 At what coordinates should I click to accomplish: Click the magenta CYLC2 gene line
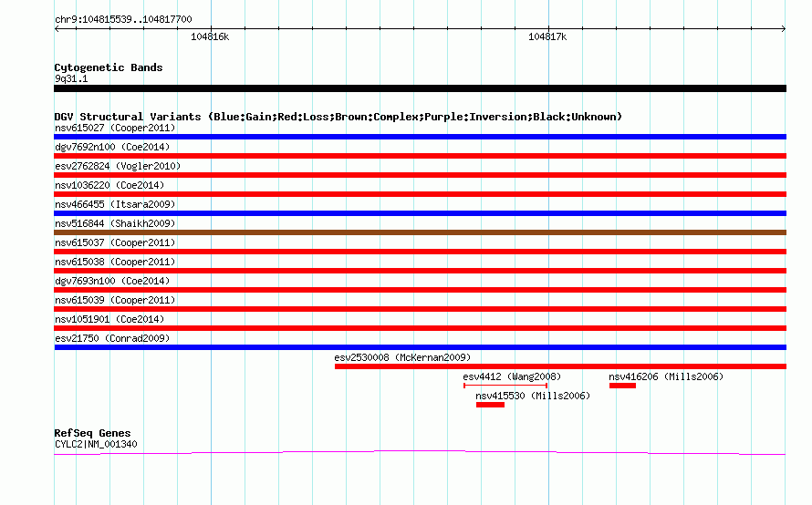tap(420, 453)
